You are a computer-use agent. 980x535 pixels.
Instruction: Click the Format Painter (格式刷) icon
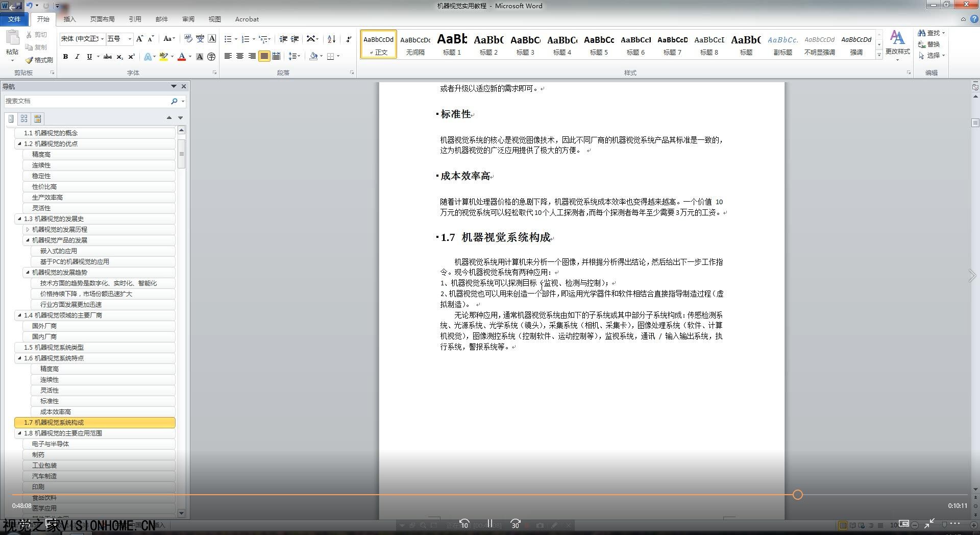30,60
